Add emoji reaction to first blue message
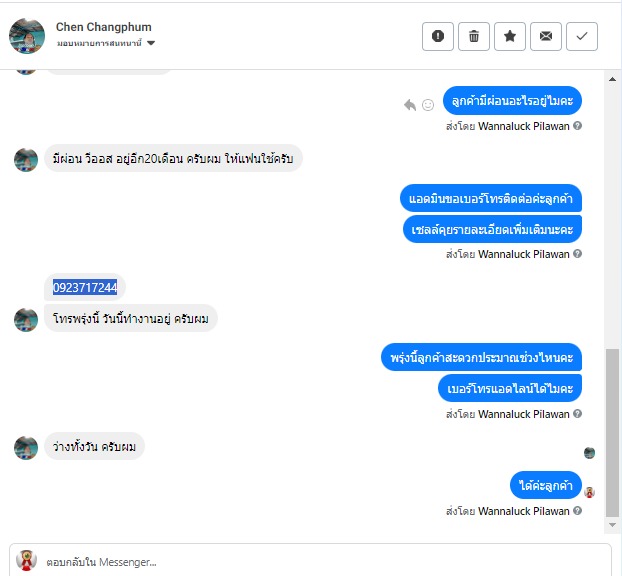The height and width of the screenshot is (576, 622). tap(428, 105)
